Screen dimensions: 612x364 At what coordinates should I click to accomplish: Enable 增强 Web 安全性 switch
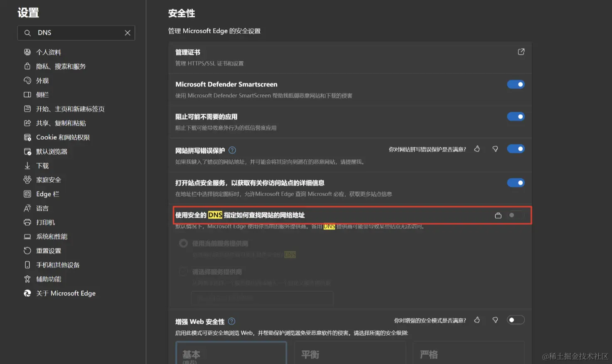tap(516, 320)
